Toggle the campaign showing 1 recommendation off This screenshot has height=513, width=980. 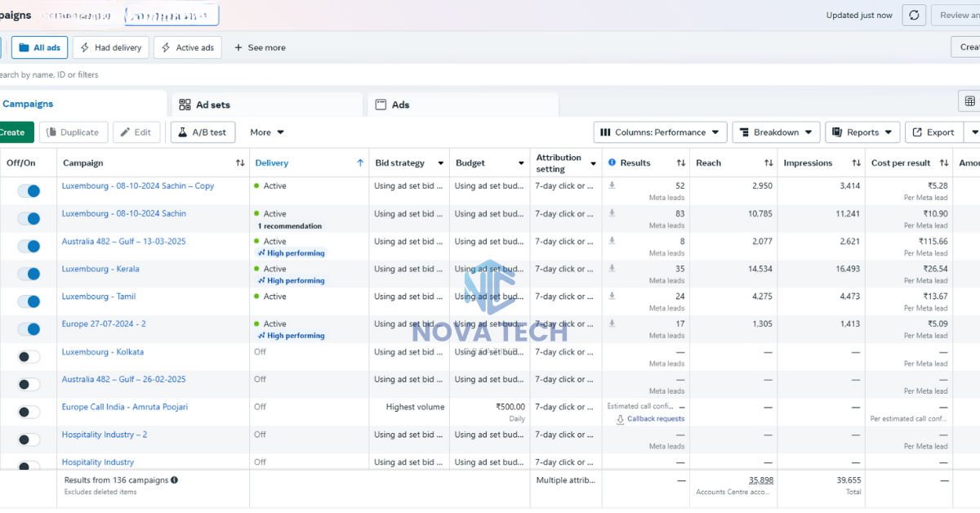tap(29, 219)
